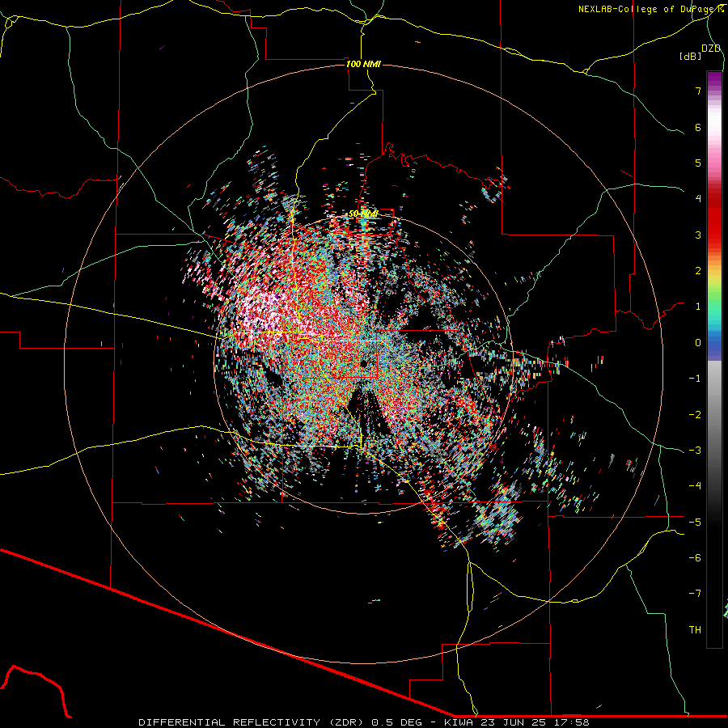Viewport: 728px width, 728px height.
Task: Click the DIFFERENTIAL REFLECTIVITY (ZDR) caption text
Action: click(253, 722)
